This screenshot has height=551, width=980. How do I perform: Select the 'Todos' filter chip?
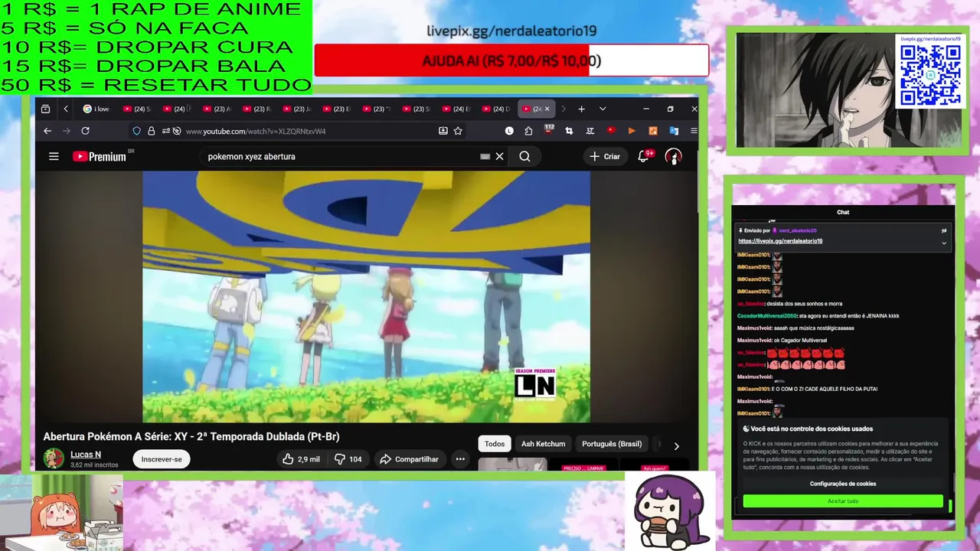495,444
